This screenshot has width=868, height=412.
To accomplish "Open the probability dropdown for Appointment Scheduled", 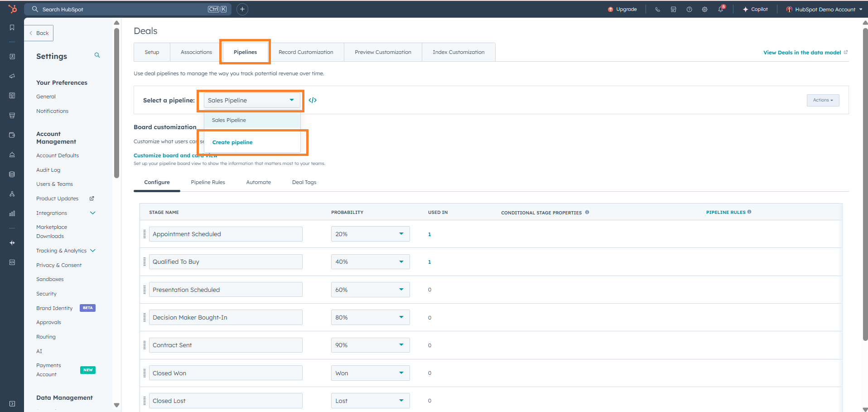I will pos(370,234).
